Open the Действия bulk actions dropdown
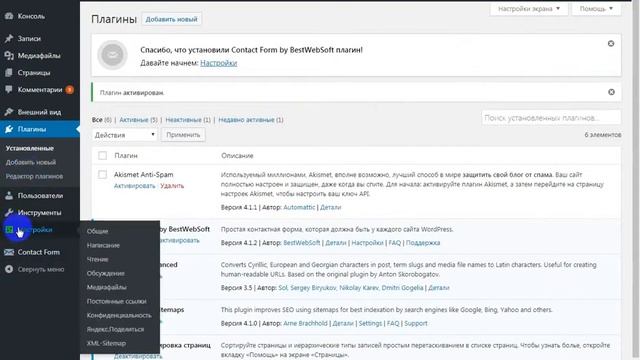 pyautogui.click(x=124, y=135)
